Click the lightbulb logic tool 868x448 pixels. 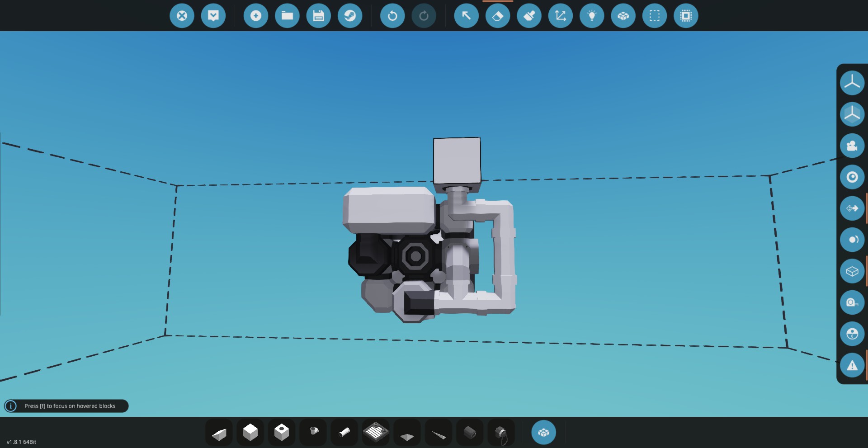pyautogui.click(x=592, y=16)
